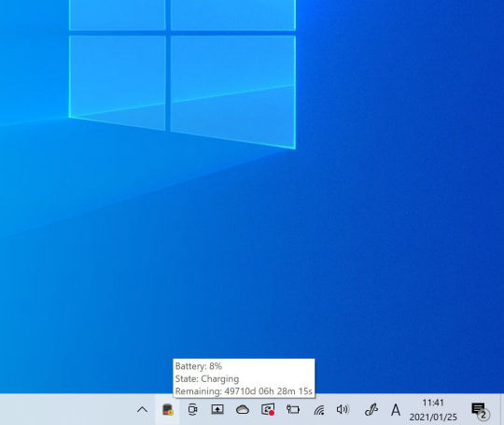The image size is (504, 425).
Task: Open the Windows battery power icon
Action: pyautogui.click(x=293, y=409)
